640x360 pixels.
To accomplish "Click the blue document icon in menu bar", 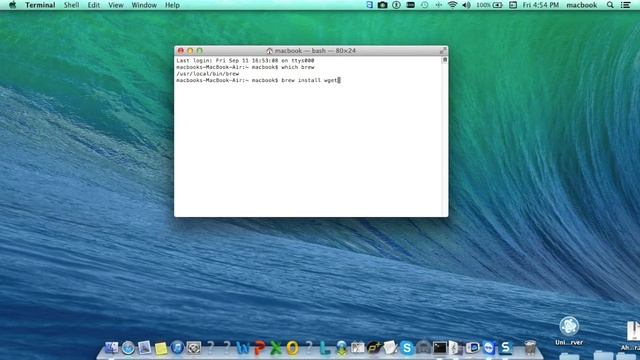I will [369, 5].
